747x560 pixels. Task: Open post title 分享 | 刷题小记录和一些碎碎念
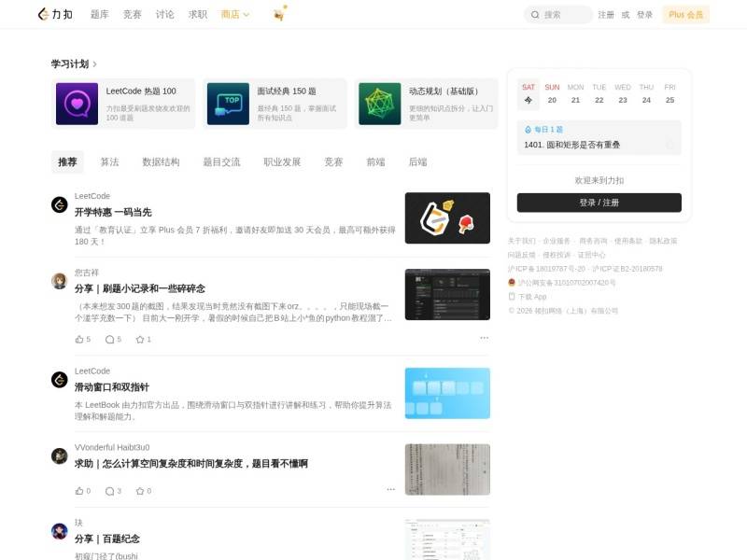click(x=139, y=288)
